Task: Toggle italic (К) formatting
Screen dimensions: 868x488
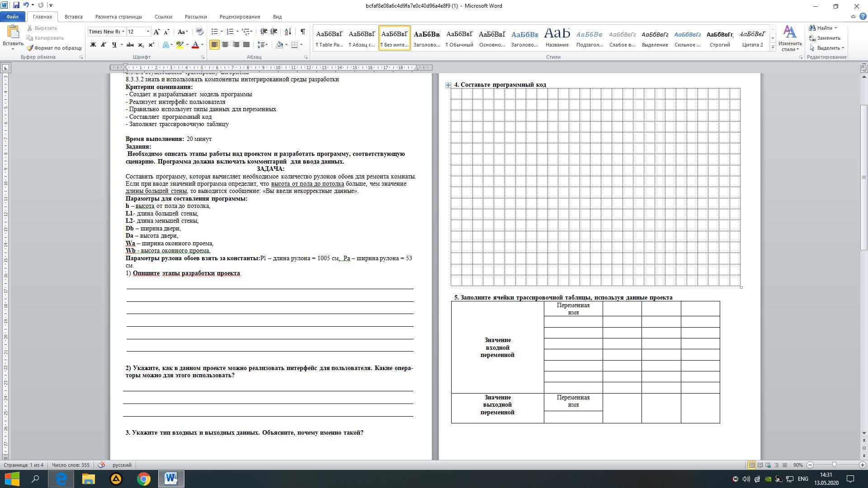Action: point(104,45)
